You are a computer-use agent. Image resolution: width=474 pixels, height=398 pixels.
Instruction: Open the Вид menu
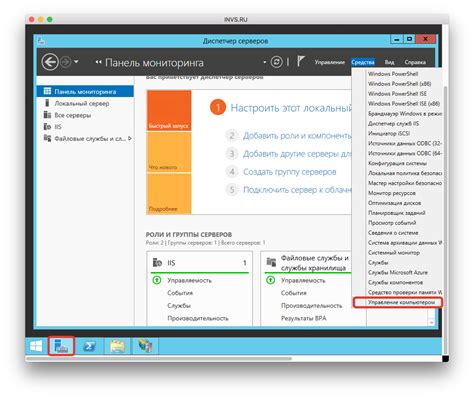click(389, 62)
